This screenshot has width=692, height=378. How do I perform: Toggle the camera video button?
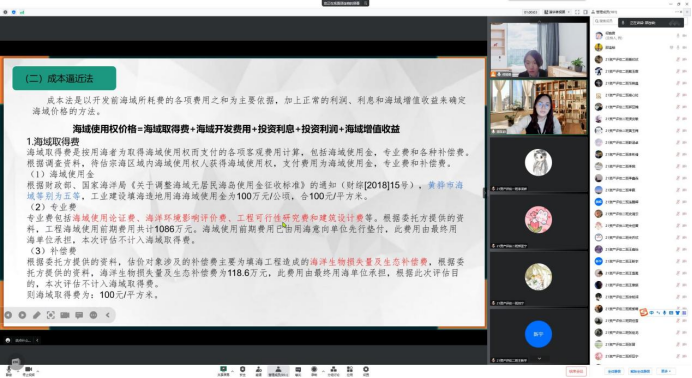point(28,371)
